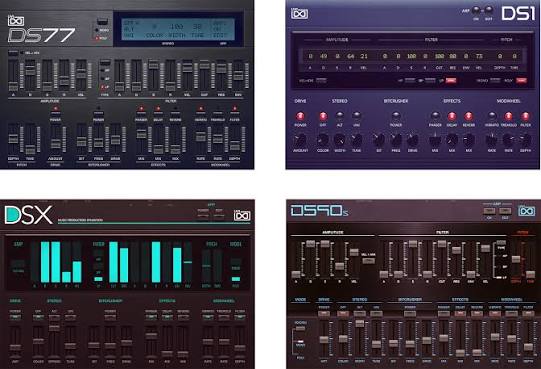Toggle the ARP Power button on DSX
Screen dimensions: 541x369
coord(203,216)
